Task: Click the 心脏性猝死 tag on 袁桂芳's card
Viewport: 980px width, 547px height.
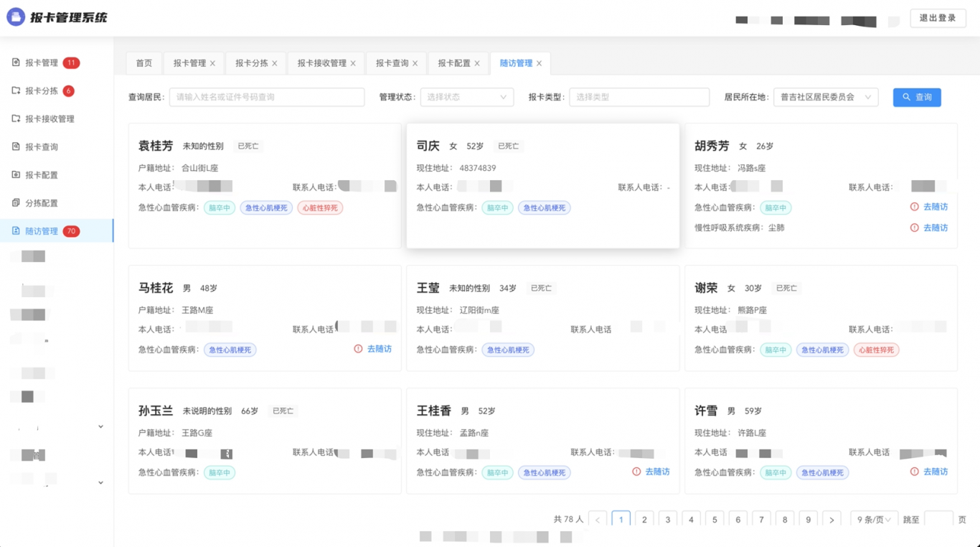Action: (321, 208)
